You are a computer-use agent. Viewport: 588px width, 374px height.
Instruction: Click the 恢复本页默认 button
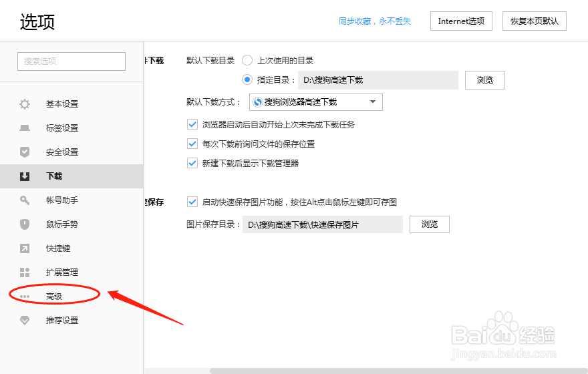tap(535, 21)
